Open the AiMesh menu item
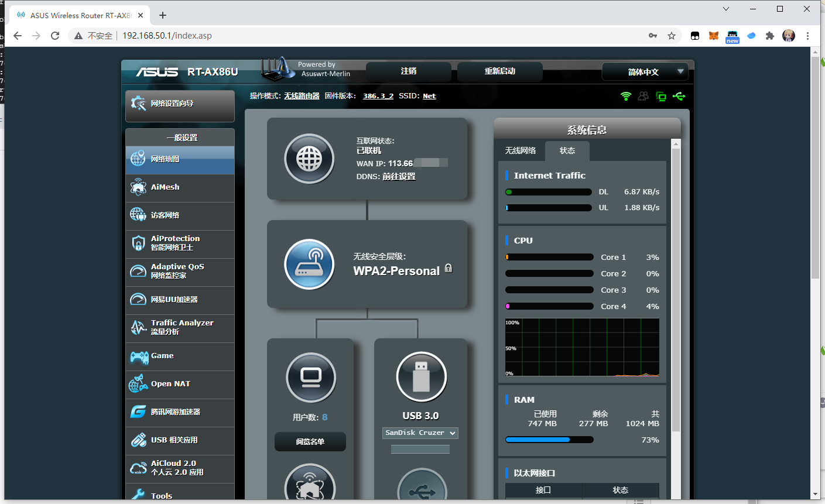The image size is (825, 504). point(180,188)
